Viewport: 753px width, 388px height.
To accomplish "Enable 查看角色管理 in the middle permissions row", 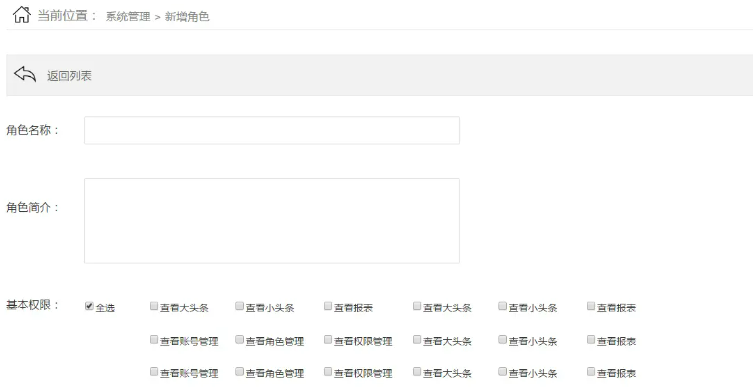I will click(x=239, y=340).
